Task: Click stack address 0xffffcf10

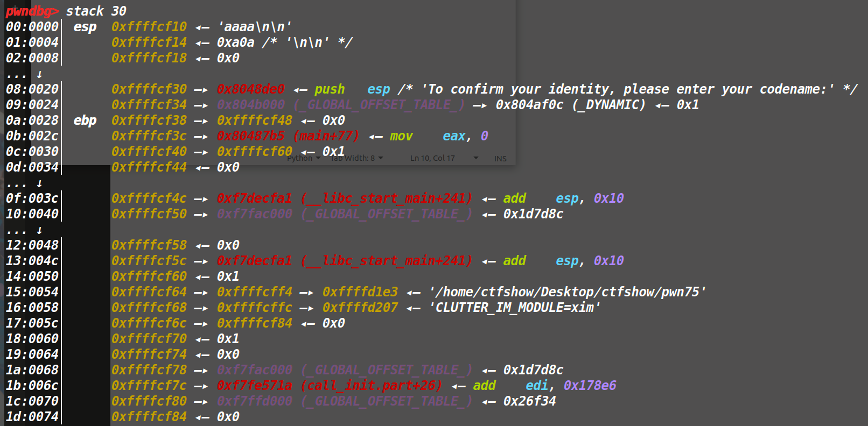Action: click(149, 27)
